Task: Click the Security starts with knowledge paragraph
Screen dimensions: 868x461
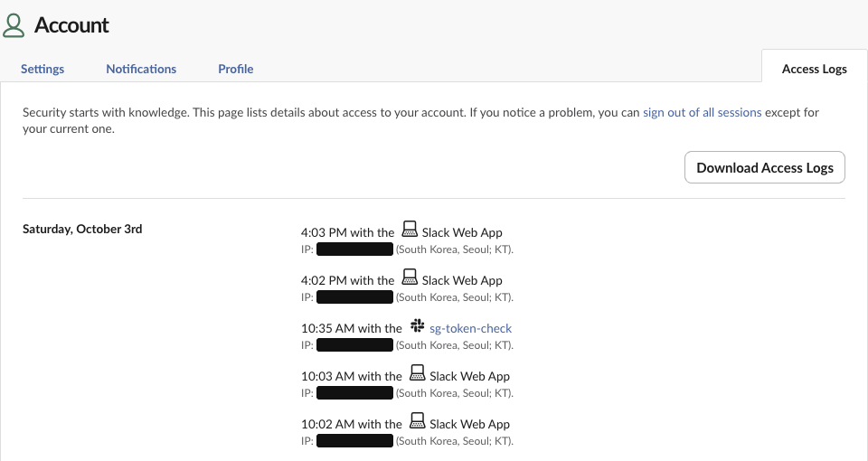Action: [420, 120]
